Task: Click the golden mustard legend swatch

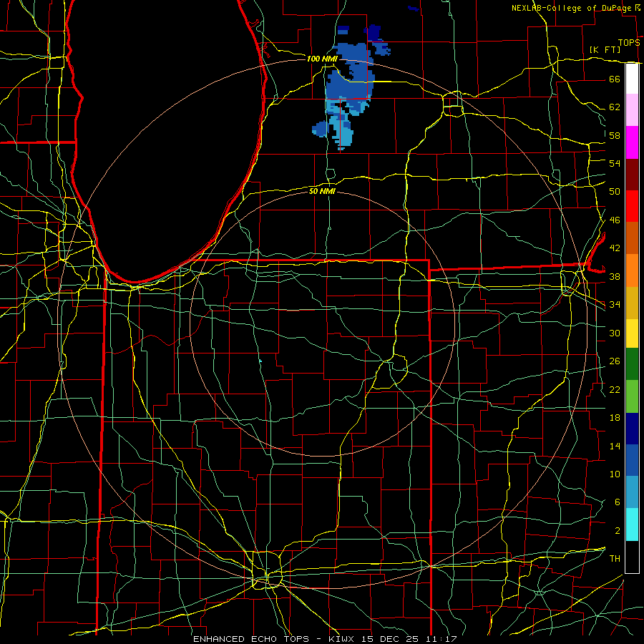Action: pos(632,303)
